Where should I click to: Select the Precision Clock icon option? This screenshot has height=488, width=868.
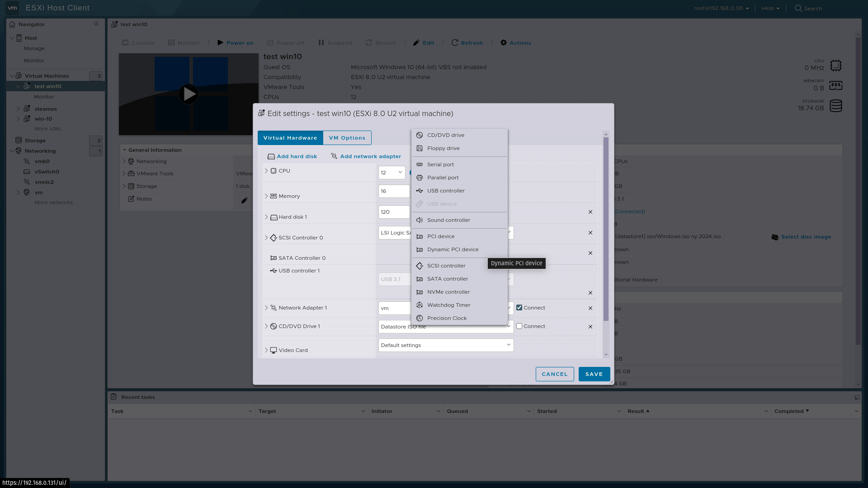click(420, 318)
